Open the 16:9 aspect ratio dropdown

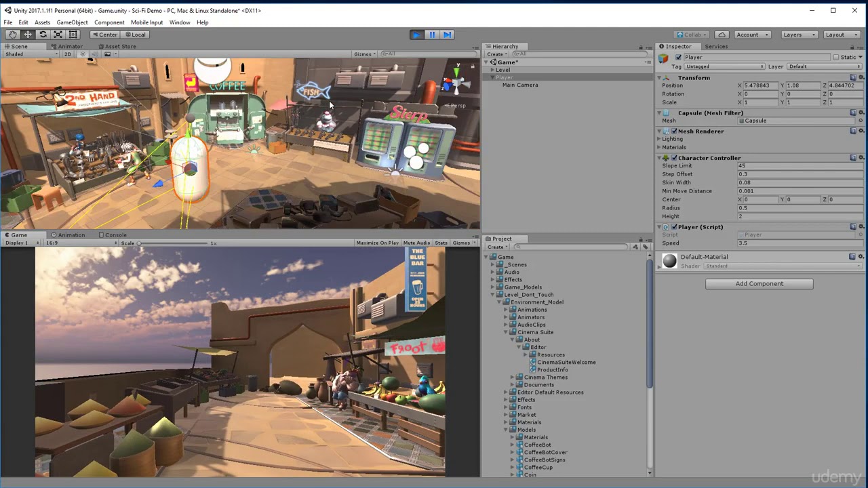81,243
